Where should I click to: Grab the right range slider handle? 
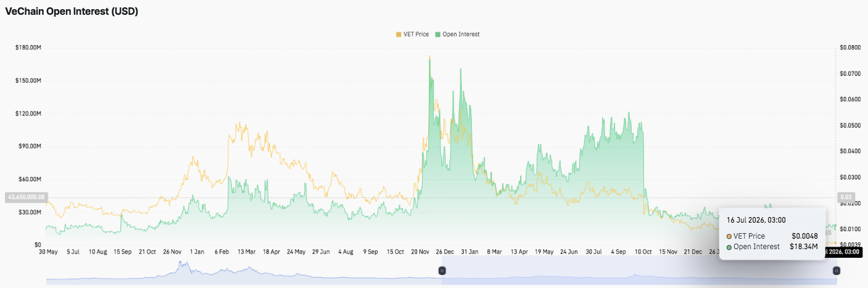[837, 270]
